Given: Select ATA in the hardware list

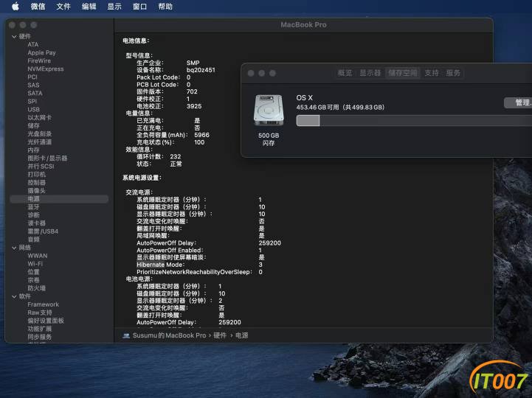Looking at the screenshot, I should point(33,44).
